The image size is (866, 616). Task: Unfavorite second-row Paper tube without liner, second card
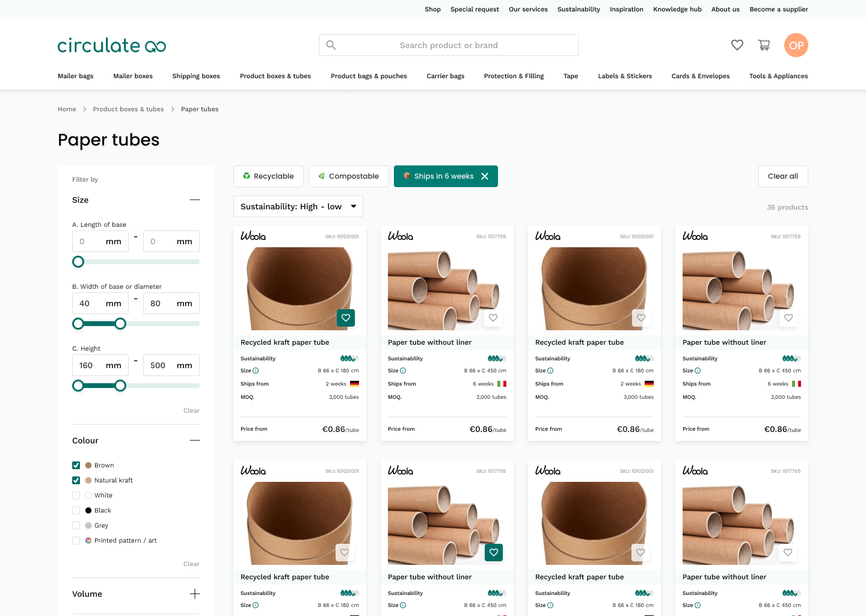point(494,552)
